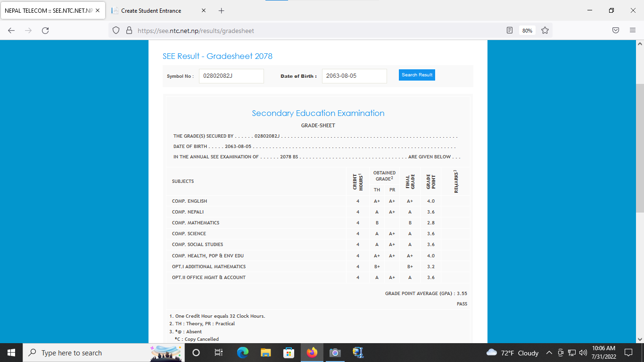Image resolution: width=644 pixels, height=362 pixels.
Task: Click the browser reload page icon
Action: click(45, 31)
